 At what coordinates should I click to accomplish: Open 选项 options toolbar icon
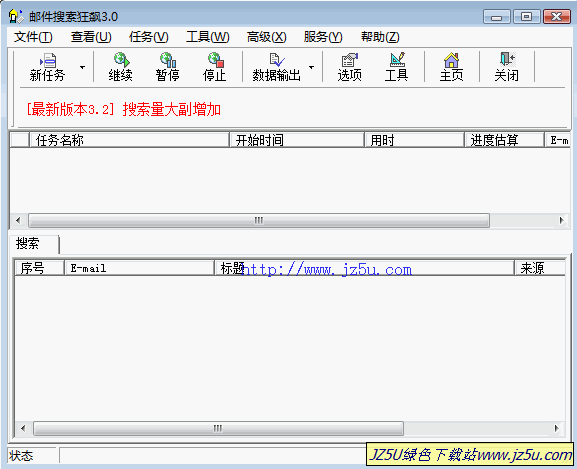coord(350,67)
